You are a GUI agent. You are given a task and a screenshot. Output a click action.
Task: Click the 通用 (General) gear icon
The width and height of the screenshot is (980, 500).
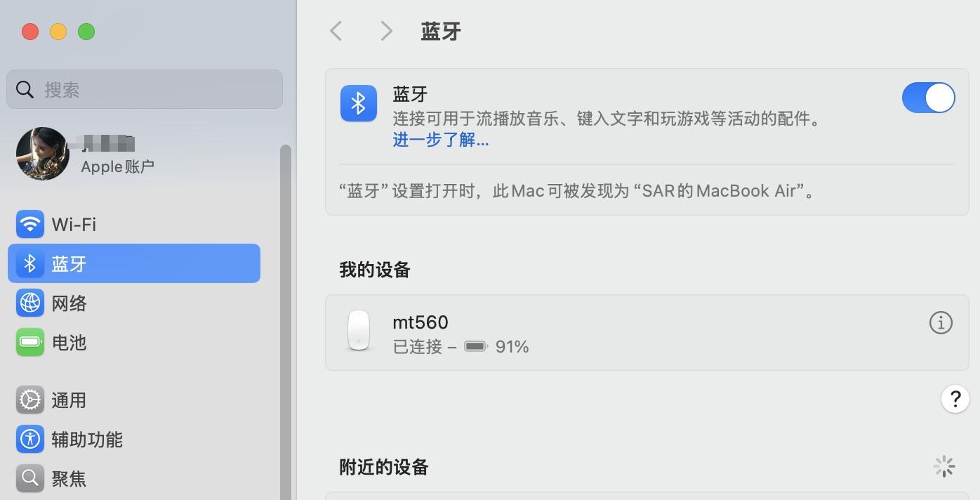pyautogui.click(x=29, y=400)
